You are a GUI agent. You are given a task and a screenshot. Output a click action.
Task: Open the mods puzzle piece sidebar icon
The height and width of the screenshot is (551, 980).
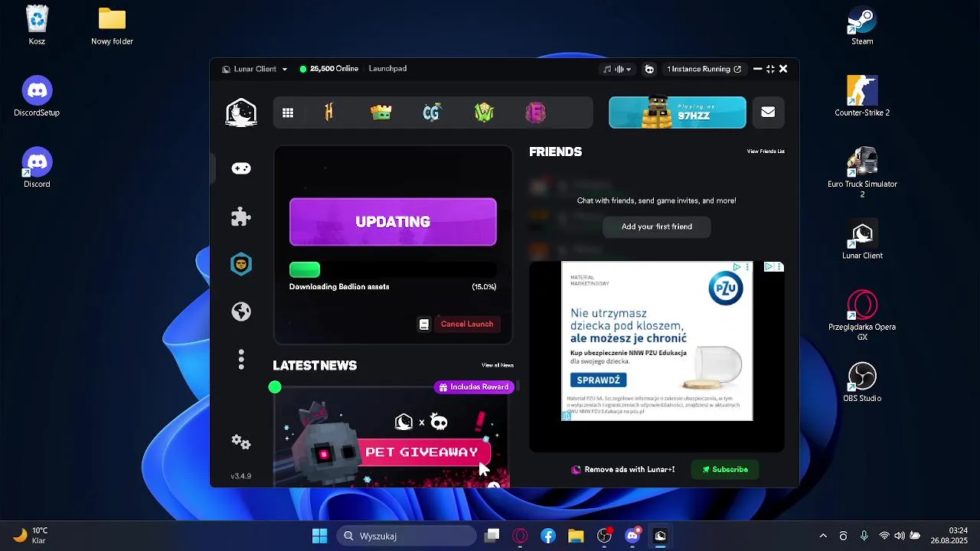click(241, 217)
